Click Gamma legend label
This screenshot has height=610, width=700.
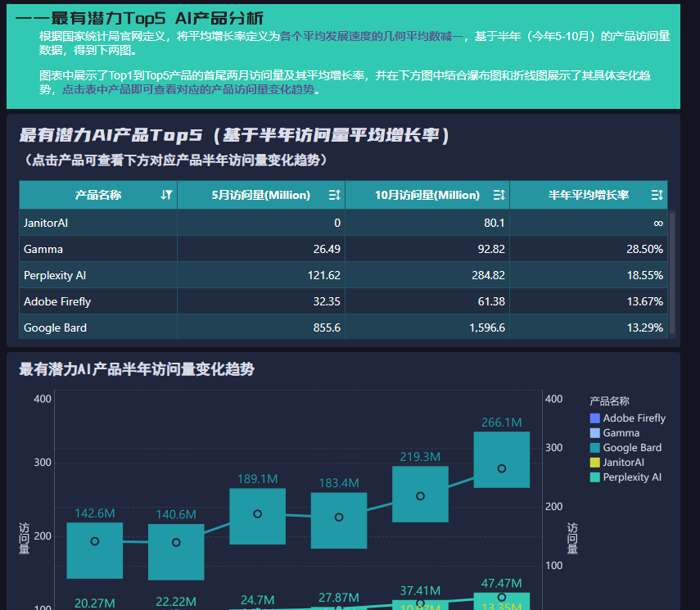click(x=621, y=432)
